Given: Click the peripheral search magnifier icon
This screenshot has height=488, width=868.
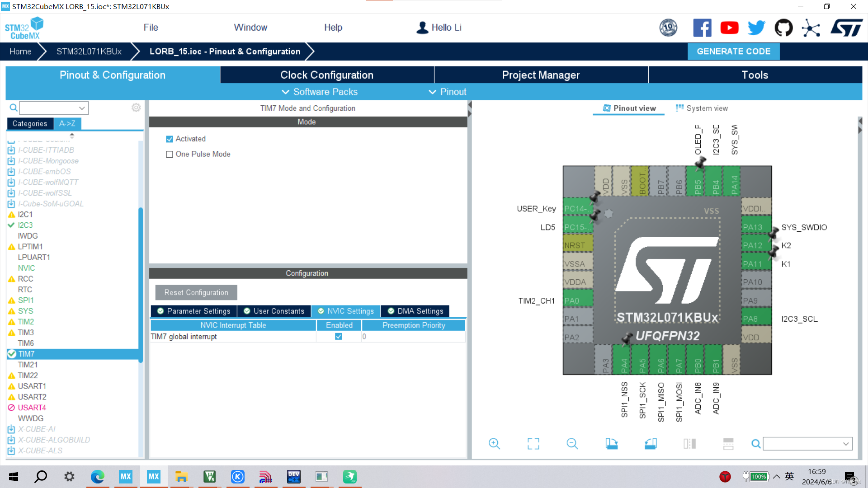Looking at the screenshot, I should point(14,108).
